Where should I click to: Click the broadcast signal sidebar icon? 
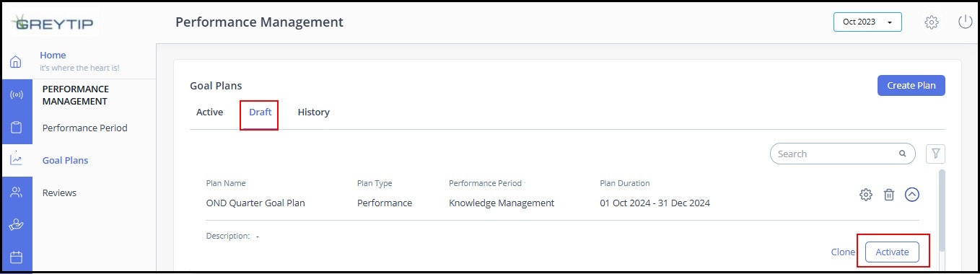16,95
